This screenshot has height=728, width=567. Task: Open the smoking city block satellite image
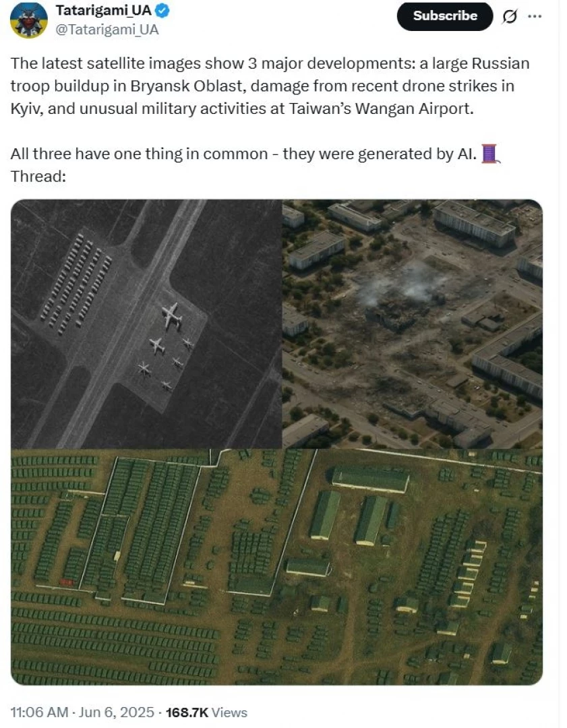pos(413,324)
